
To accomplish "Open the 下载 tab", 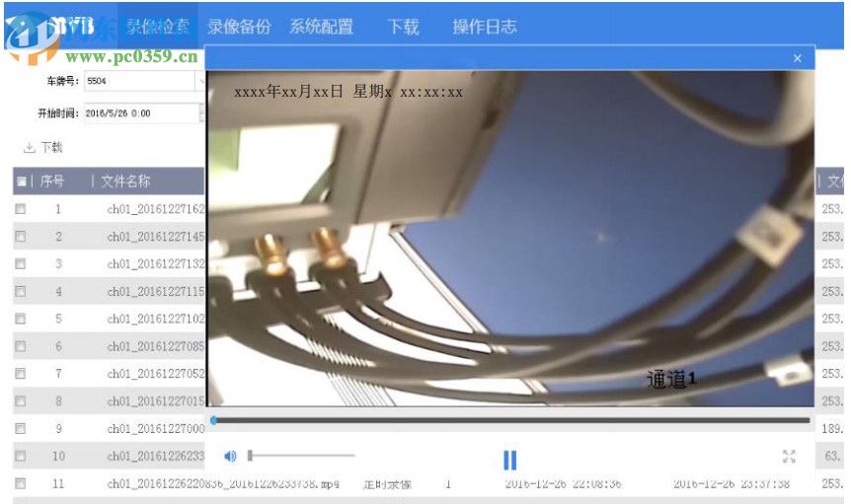I will (403, 26).
